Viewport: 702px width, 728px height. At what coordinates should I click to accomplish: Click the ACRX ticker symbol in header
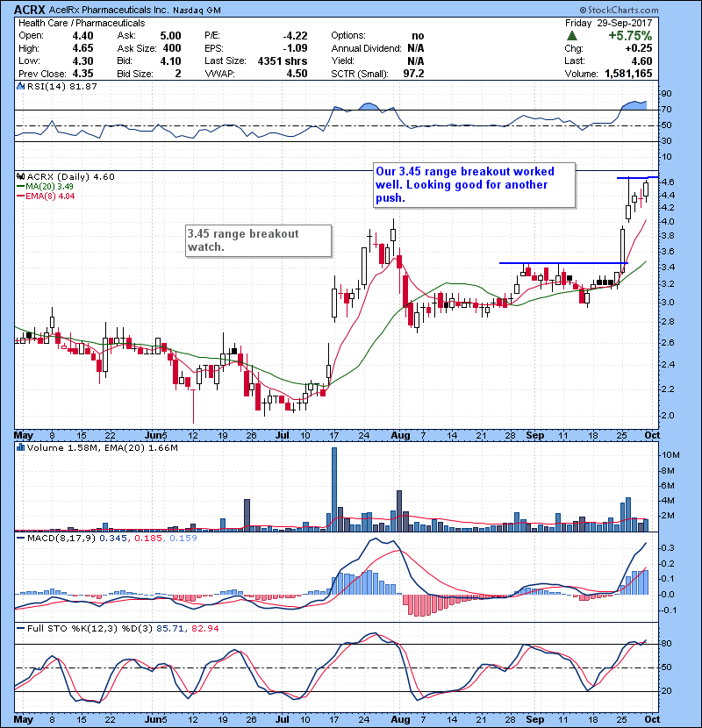coord(29,10)
